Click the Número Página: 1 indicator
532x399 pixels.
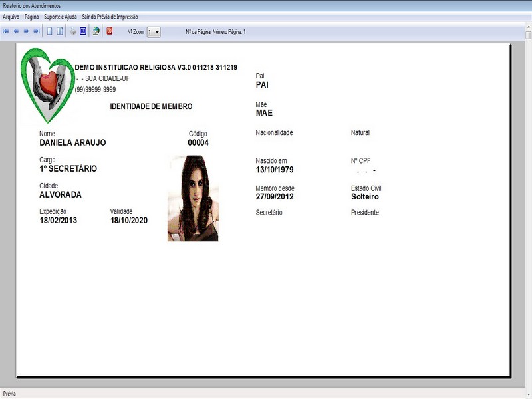pos(229,32)
